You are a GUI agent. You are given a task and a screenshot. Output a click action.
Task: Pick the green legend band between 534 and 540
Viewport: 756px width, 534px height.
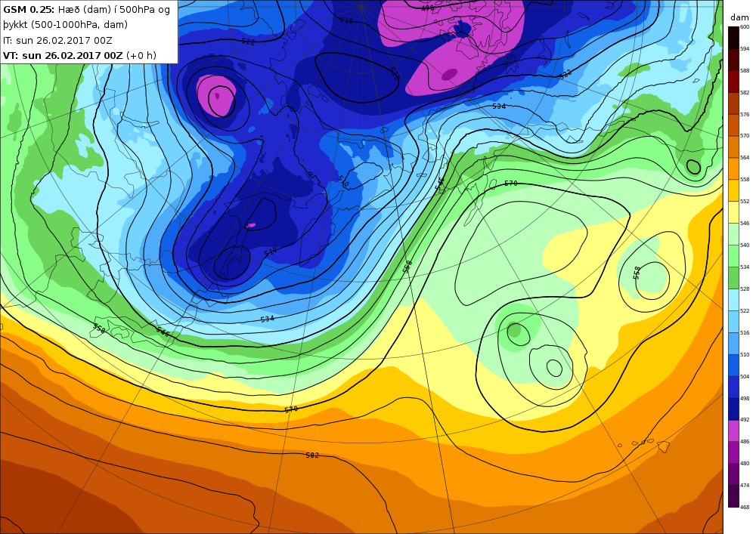point(733,256)
